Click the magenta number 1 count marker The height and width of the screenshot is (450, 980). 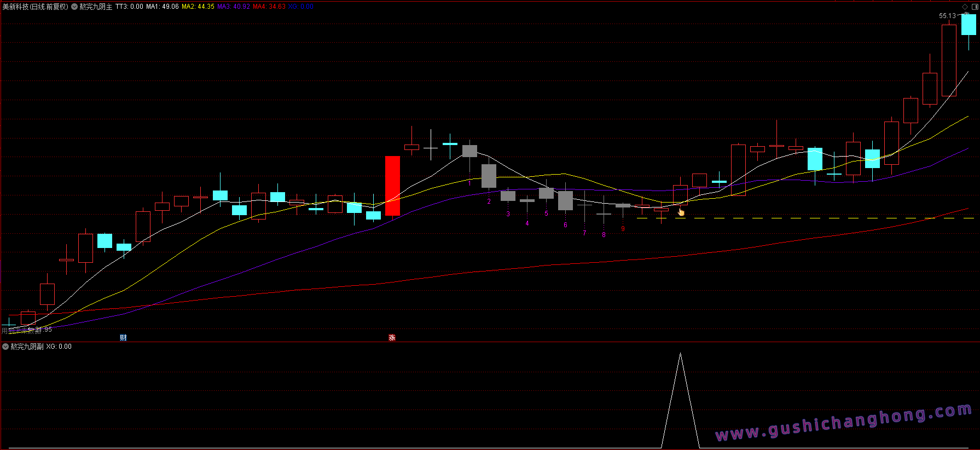(469, 183)
